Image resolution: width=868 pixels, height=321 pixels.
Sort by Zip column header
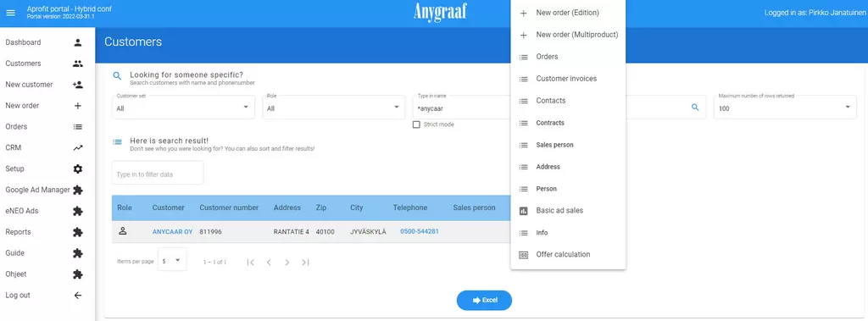pyautogui.click(x=320, y=208)
